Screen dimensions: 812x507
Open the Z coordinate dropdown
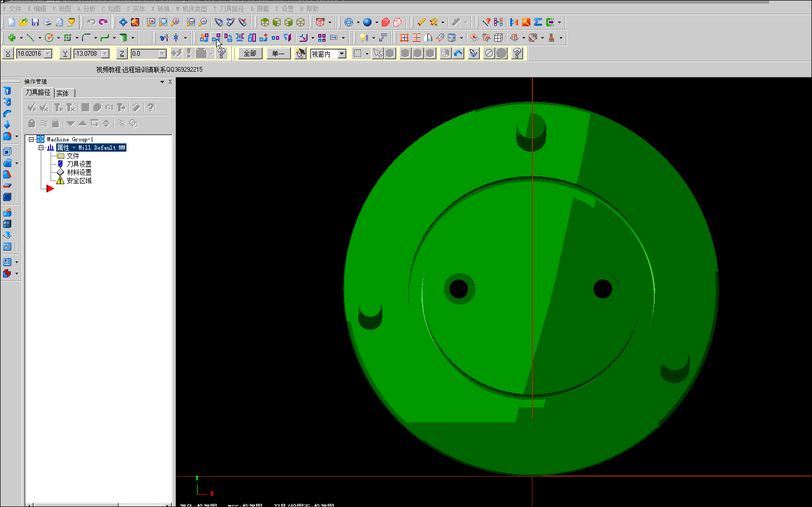point(163,54)
